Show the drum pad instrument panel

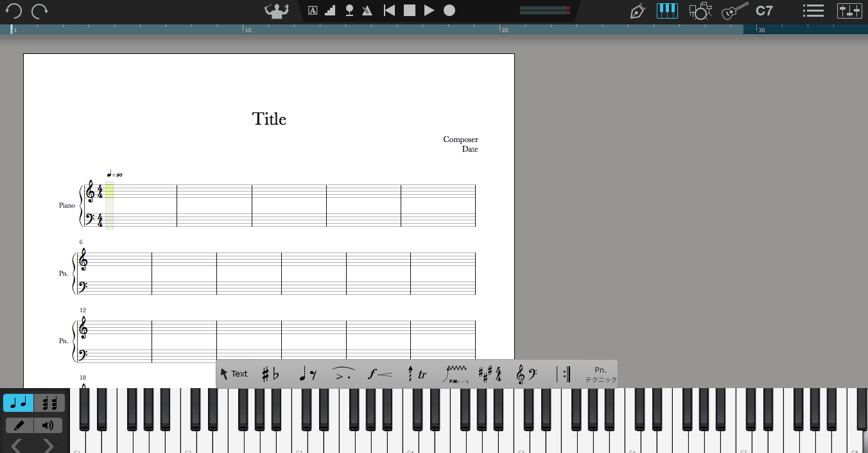700,11
